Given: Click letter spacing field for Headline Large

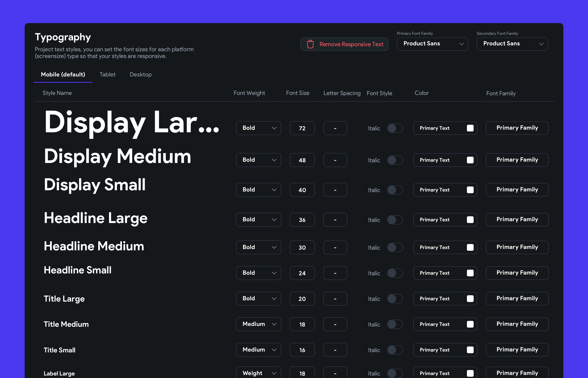Looking at the screenshot, I should [335, 220].
